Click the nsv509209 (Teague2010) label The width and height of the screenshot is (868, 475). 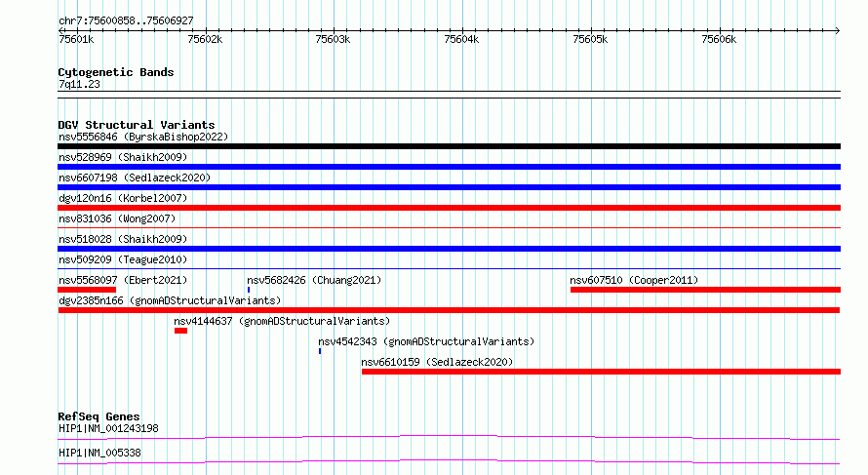coord(123,259)
